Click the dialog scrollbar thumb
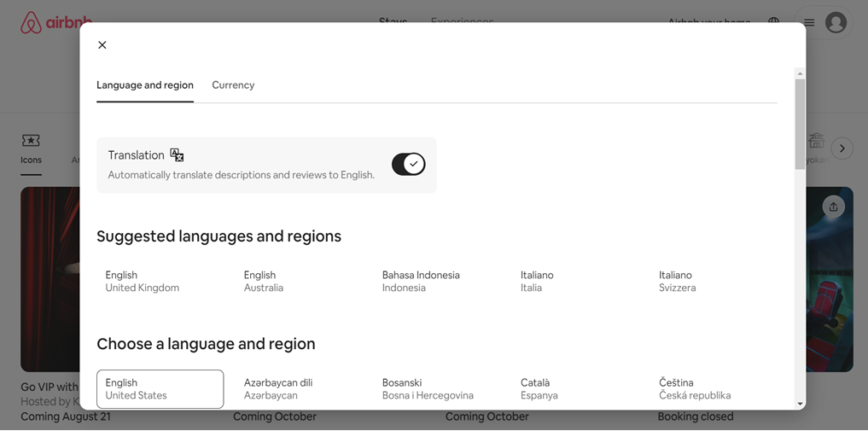Screen dimensions: 868x431 point(800,124)
